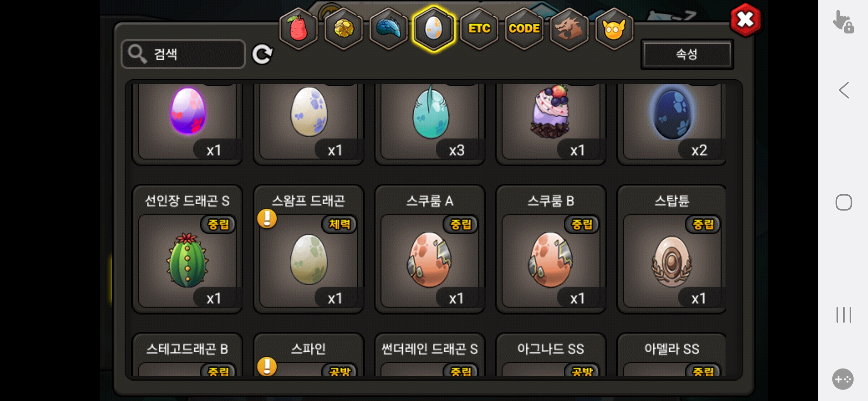Select the cupcake-shaped egg item
Viewport: 868px width, 401px height.
coord(551,123)
